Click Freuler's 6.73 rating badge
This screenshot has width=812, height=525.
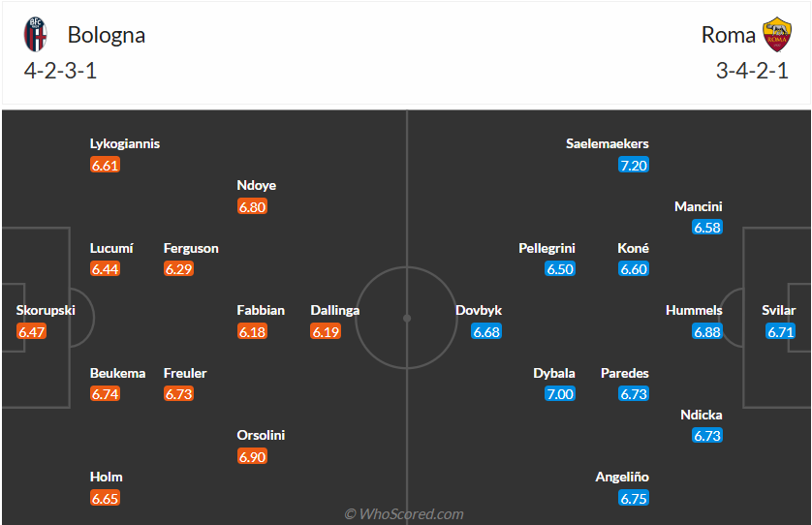[x=178, y=393]
